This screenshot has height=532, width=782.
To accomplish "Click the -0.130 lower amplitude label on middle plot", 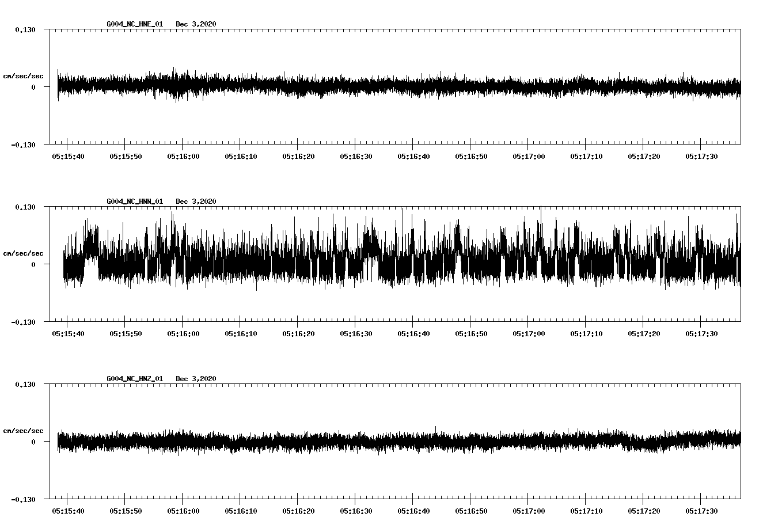I will [x=23, y=322].
